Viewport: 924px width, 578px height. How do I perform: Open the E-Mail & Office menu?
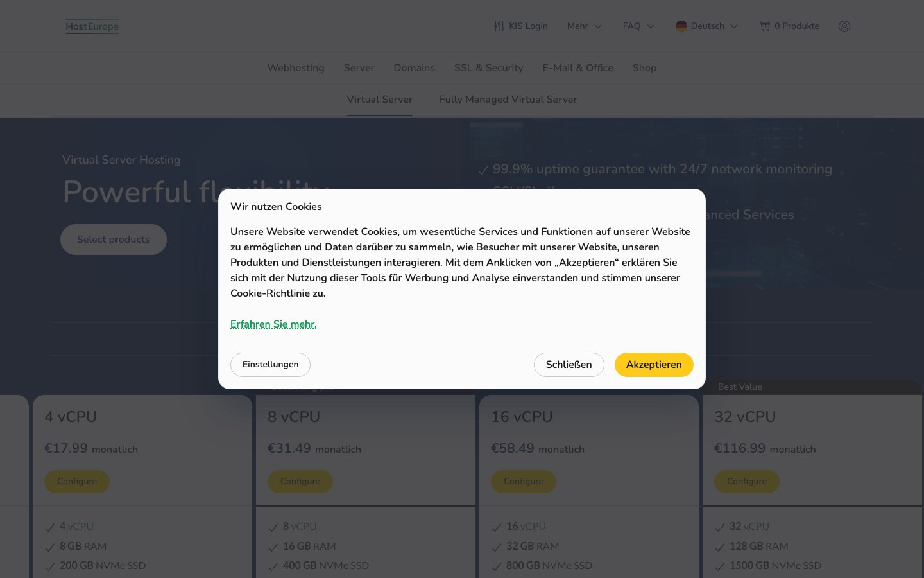pos(578,68)
